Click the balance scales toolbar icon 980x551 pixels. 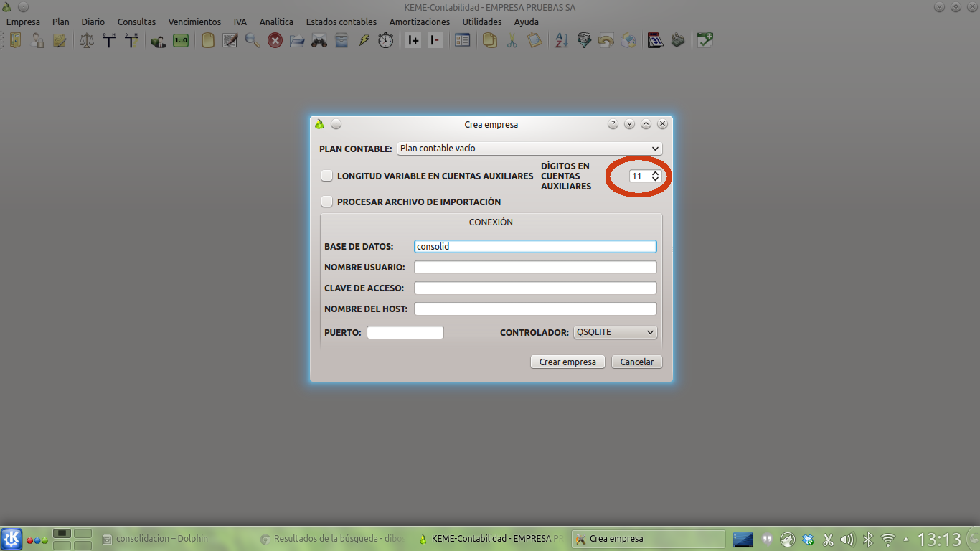(87, 41)
